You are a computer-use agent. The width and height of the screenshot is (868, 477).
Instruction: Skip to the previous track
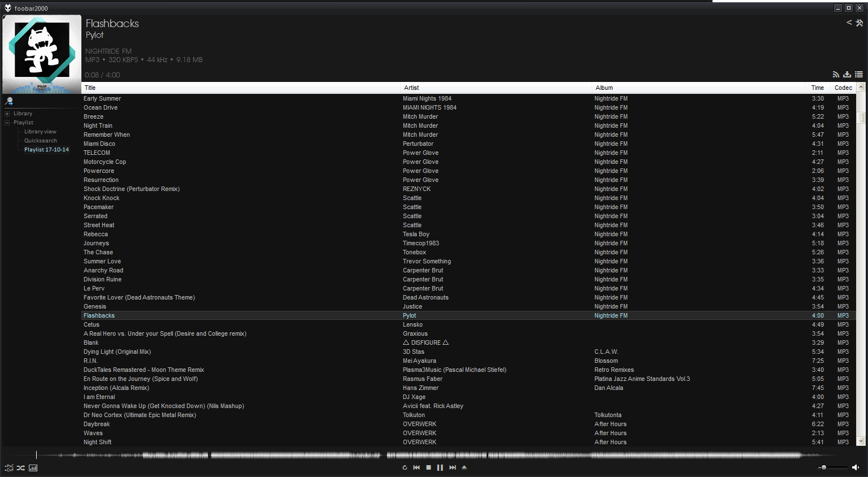[416, 467]
